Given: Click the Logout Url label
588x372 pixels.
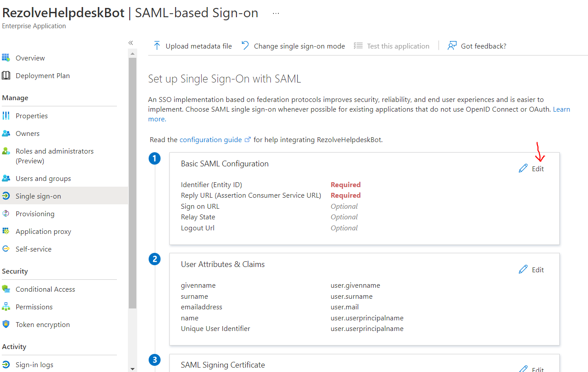Looking at the screenshot, I should coord(198,228).
